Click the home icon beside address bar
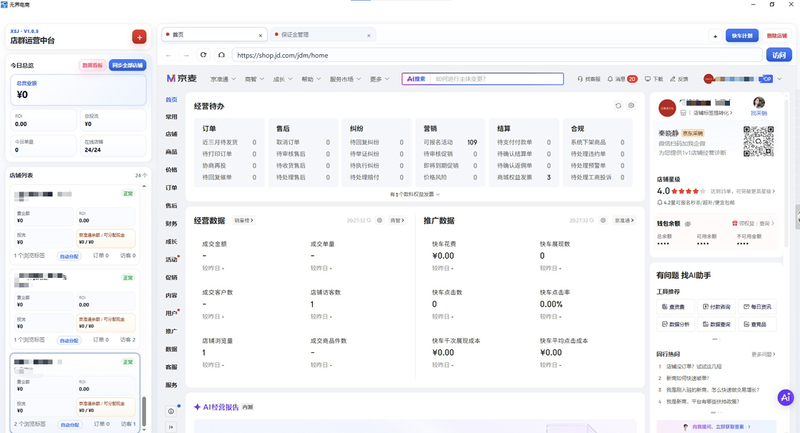The image size is (800, 433). point(221,55)
